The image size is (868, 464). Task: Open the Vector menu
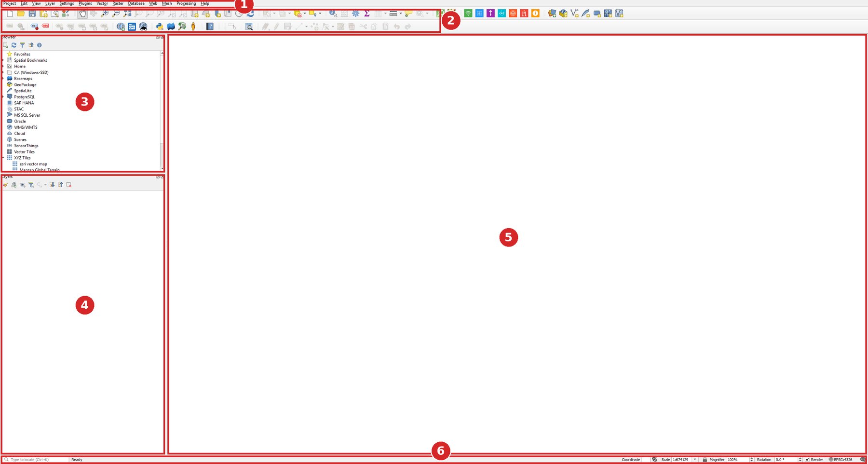pyautogui.click(x=102, y=3)
